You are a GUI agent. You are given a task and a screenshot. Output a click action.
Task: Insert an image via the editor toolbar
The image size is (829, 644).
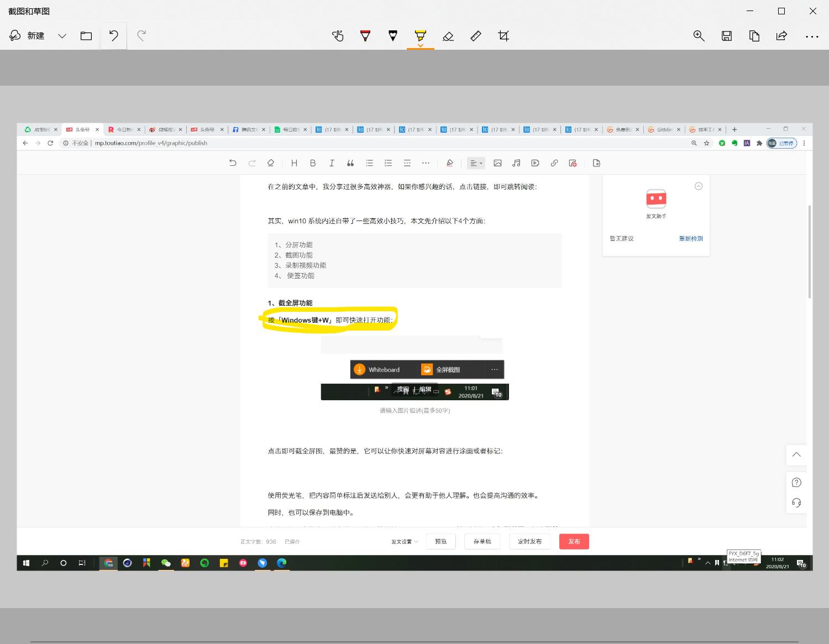click(x=498, y=163)
